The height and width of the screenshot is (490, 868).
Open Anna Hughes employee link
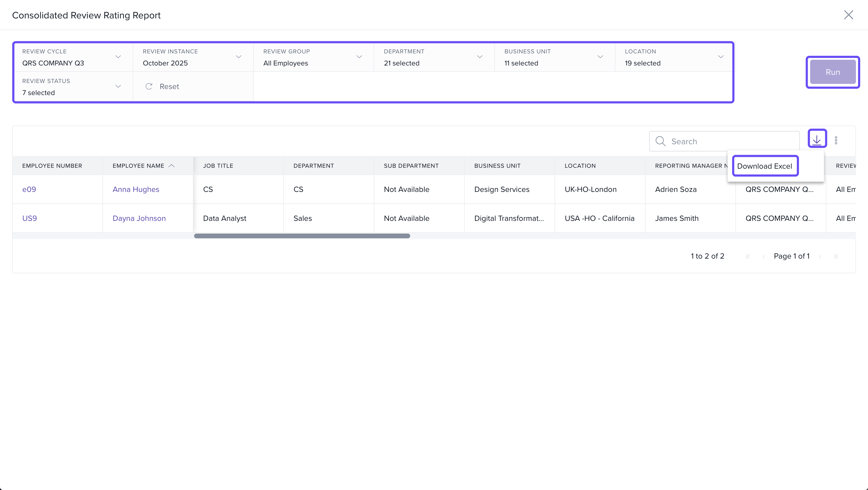(136, 189)
